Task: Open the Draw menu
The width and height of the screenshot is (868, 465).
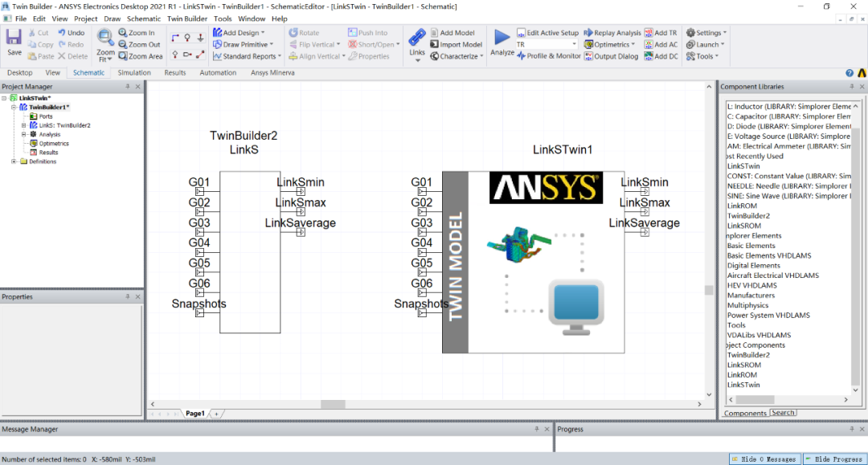Action: [x=112, y=18]
